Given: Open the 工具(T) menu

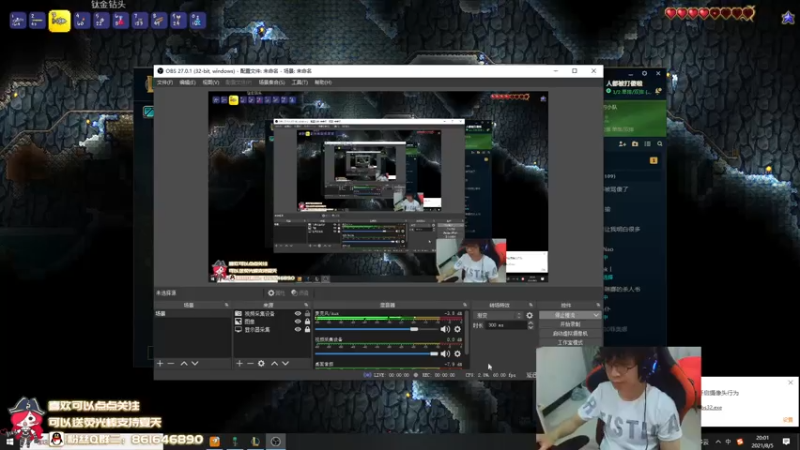Looking at the screenshot, I should tap(299, 82).
